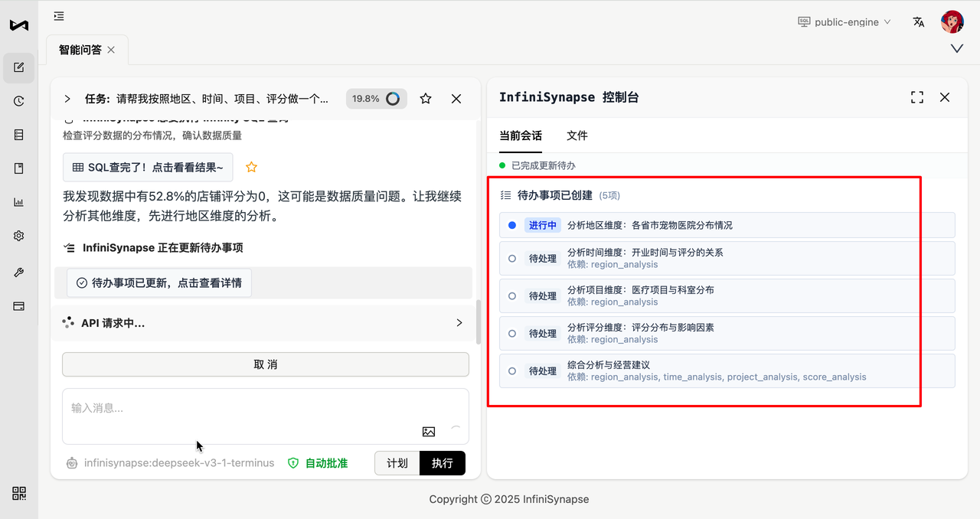Click the InfiniSynapse 正在更新待办事项 line

[163, 248]
